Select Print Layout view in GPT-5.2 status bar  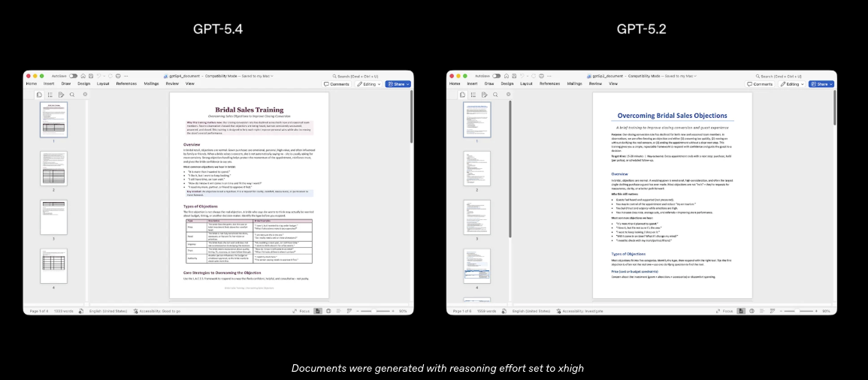point(741,311)
